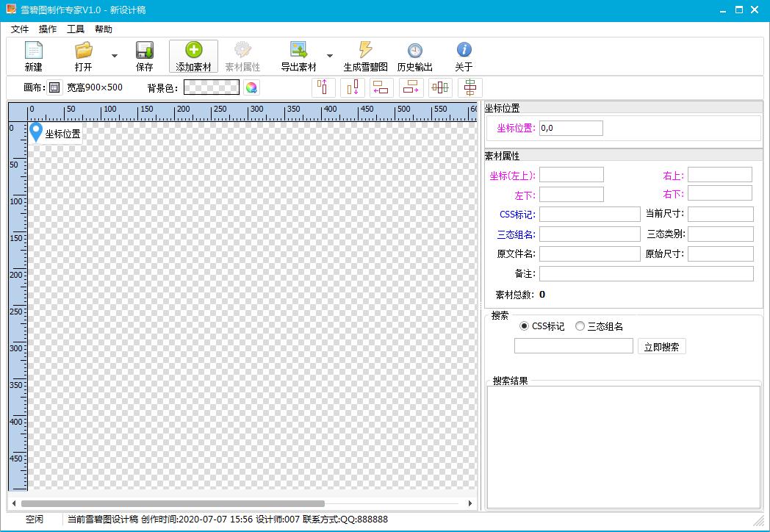Select the align-top arrangement tool
The height and width of the screenshot is (532, 770).
[x=323, y=87]
